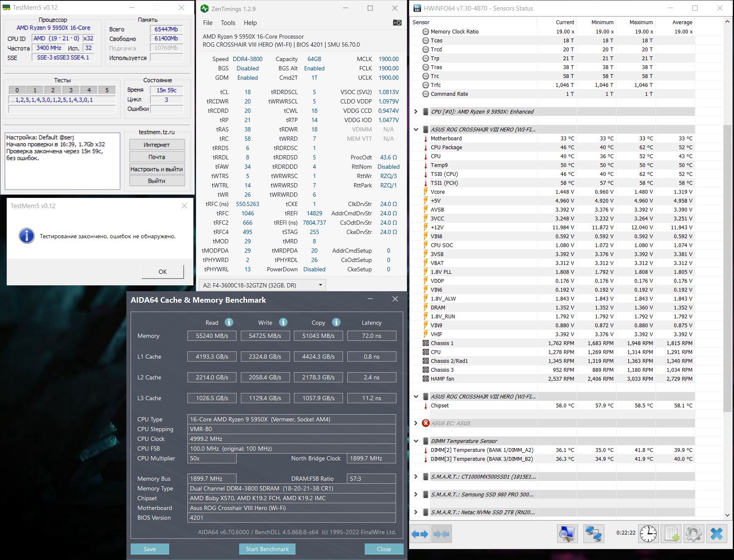Collapse the ASUS ROG CROSSHAIR group containing Motherboard
This screenshot has width=734, height=560.
tap(416, 130)
